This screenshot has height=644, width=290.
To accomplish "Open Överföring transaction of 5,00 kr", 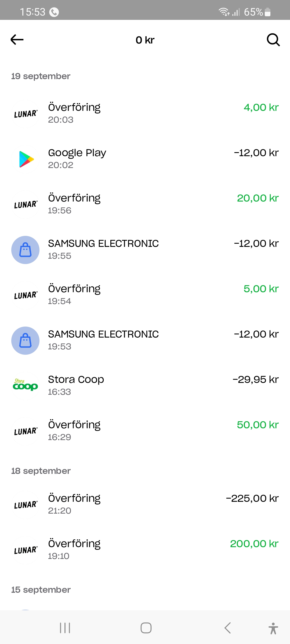I will pyautogui.click(x=145, y=295).
